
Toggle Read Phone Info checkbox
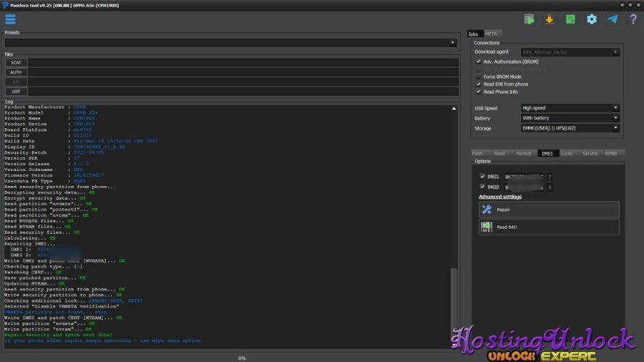(x=478, y=92)
